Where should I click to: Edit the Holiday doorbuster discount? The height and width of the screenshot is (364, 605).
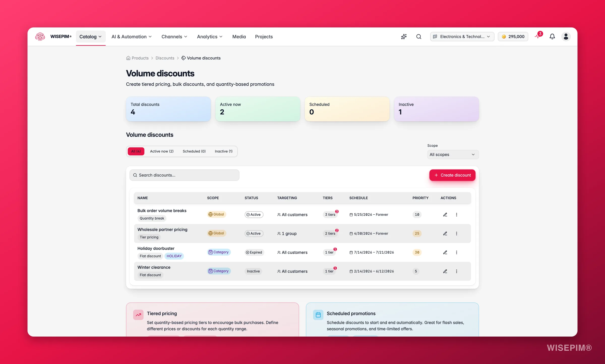point(445,252)
